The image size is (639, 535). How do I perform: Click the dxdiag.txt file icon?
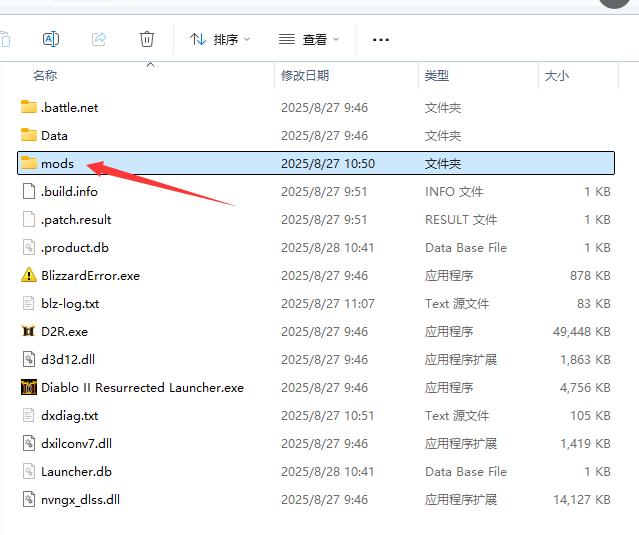[29, 415]
